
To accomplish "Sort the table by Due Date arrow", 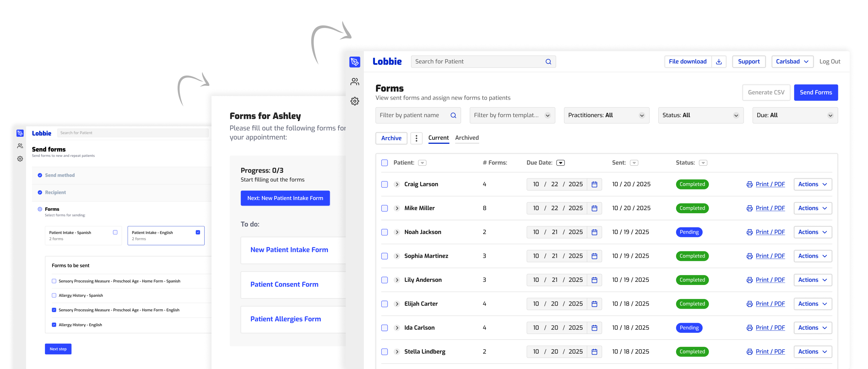I will [x=560, y=163].
